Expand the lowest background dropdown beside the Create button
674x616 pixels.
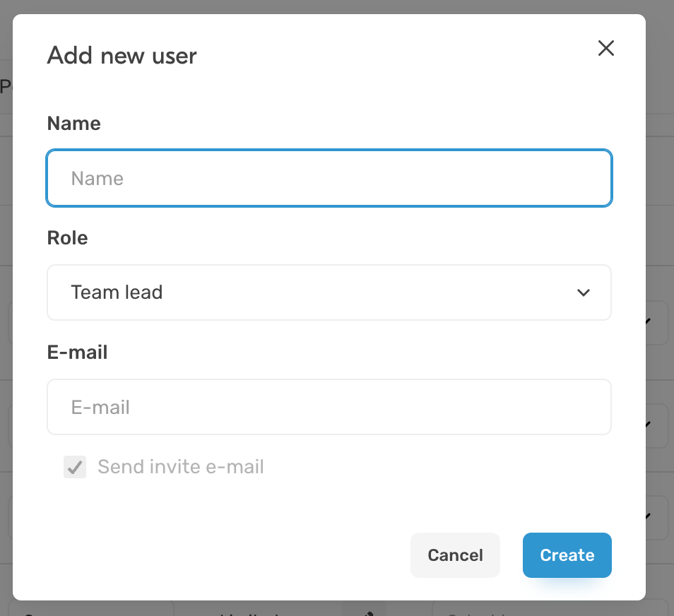(x=656, y=517)
